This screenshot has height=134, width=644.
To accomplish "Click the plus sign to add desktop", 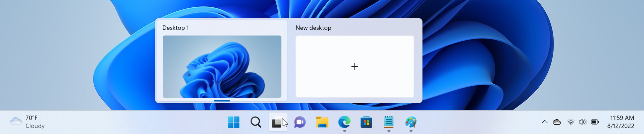I will [x=355, y=67].
